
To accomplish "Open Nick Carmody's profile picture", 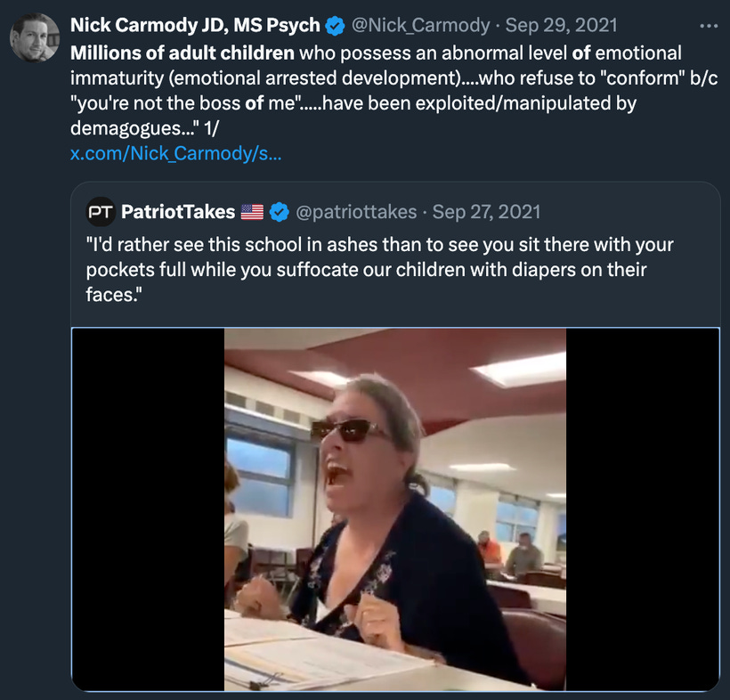I will tap(35, 37).
